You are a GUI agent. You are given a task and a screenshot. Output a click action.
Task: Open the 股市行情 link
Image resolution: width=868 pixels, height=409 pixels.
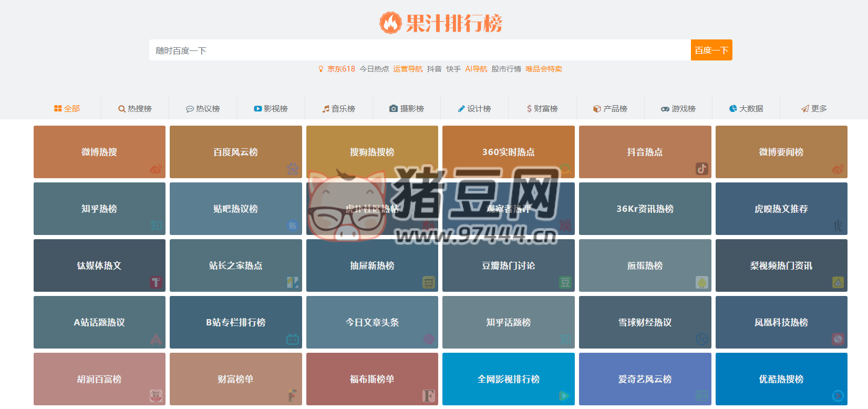tap(507, 69)
